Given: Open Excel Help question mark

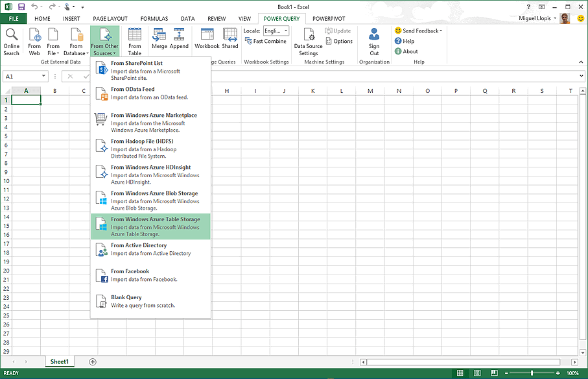Looking at the screenshot, I should click(529, 6).
